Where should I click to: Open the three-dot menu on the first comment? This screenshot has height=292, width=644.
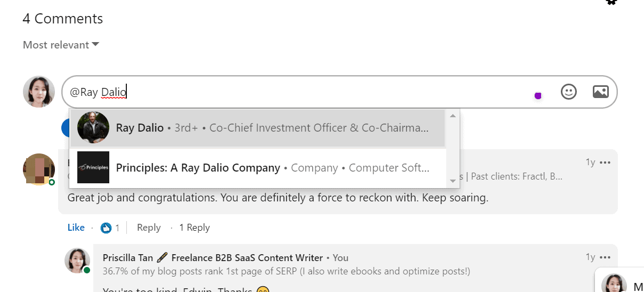coord(605,163)
